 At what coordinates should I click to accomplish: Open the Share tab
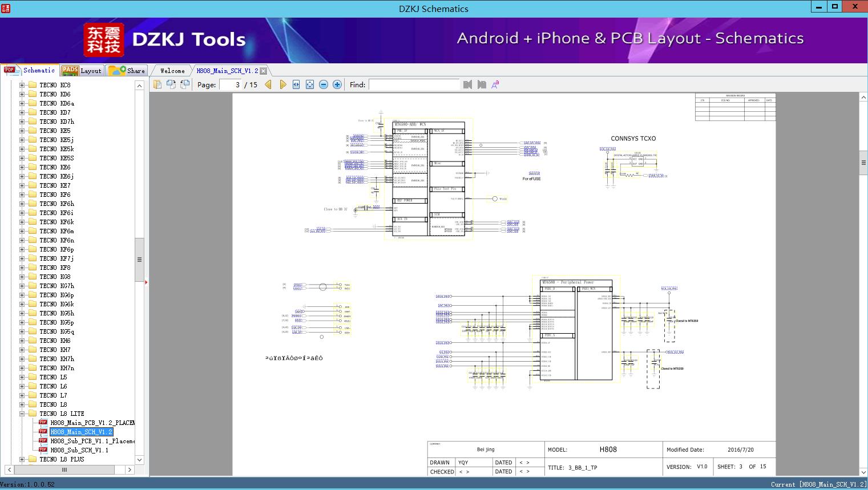click(x=128, y=71)
